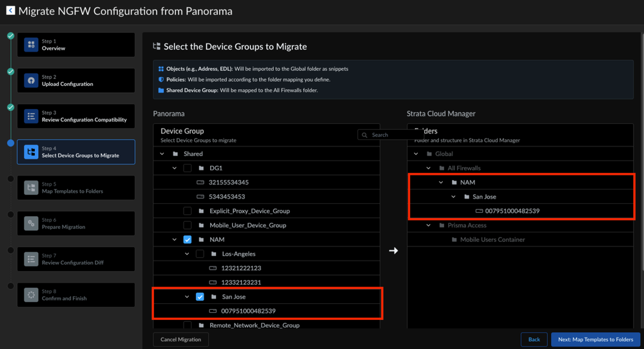Go to Step 1 Overview
The width and height of the screenshot is (644, 349).
tap(76, 45)
